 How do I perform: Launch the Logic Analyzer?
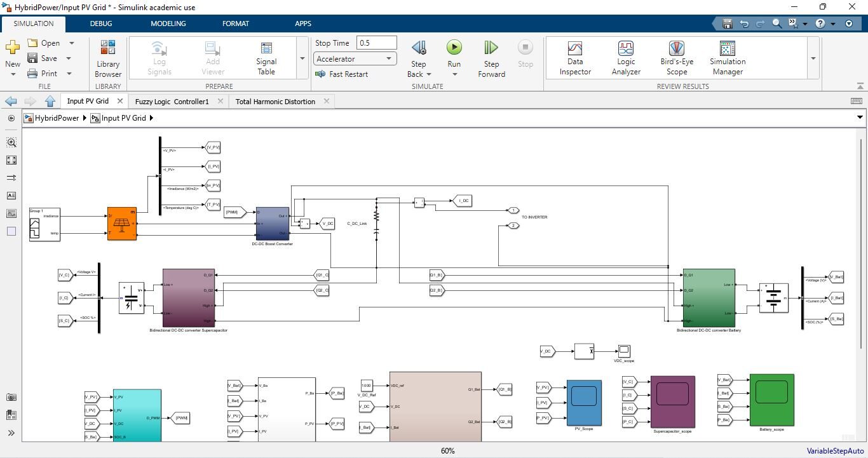click(626, 58)
